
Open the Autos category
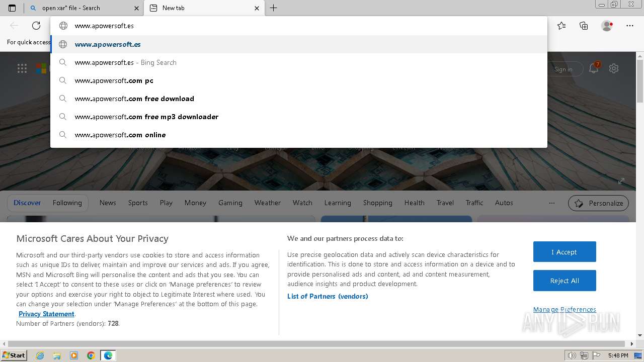click(504, 203)
